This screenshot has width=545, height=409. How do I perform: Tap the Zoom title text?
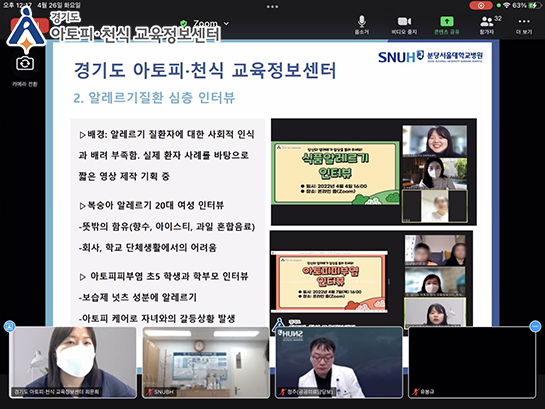coord(205,23)
